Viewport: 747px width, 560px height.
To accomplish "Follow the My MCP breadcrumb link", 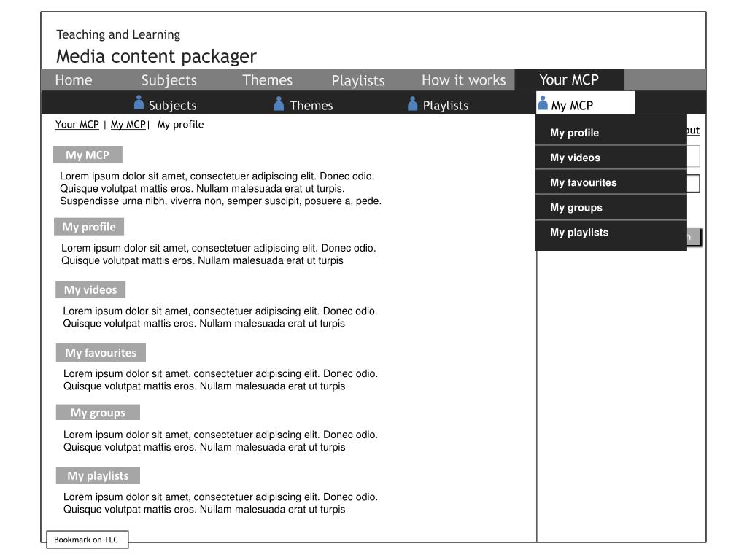I will [x=128, y=124].
